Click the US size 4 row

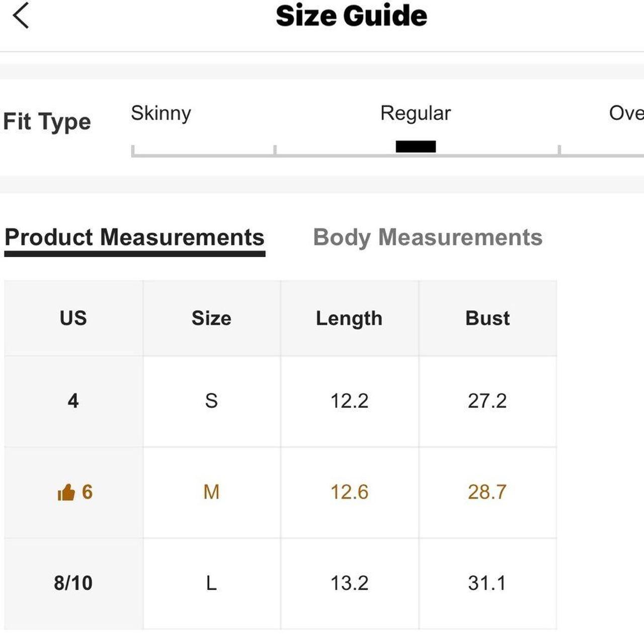[73, 401]
